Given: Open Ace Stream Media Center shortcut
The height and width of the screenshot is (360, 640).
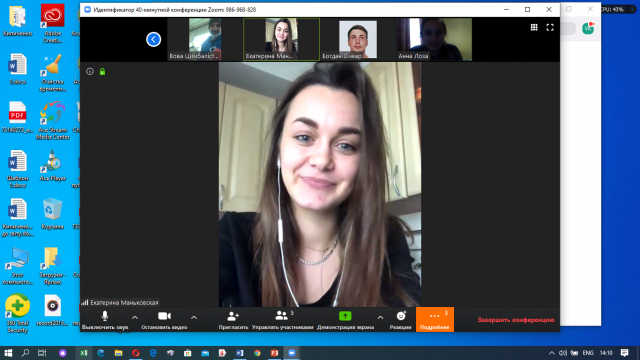Looking at the screenshot, I should [53, 120].
